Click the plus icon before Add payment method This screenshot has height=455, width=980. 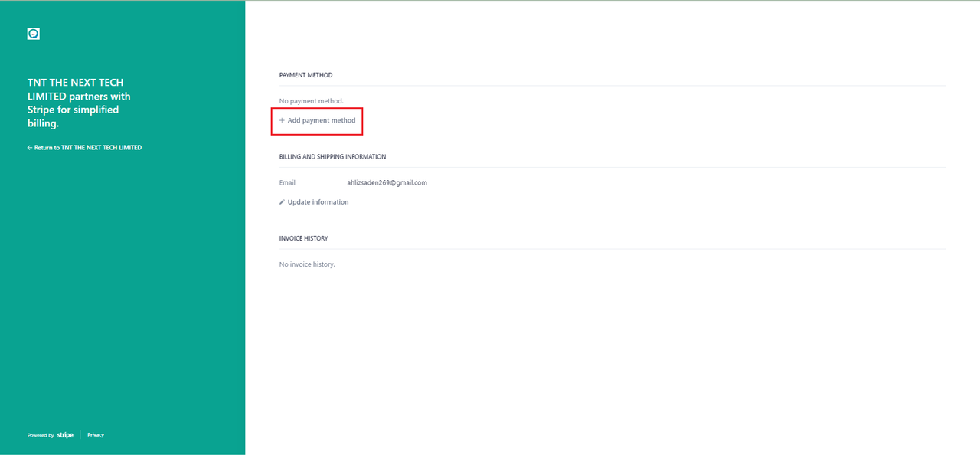[282, 121]
